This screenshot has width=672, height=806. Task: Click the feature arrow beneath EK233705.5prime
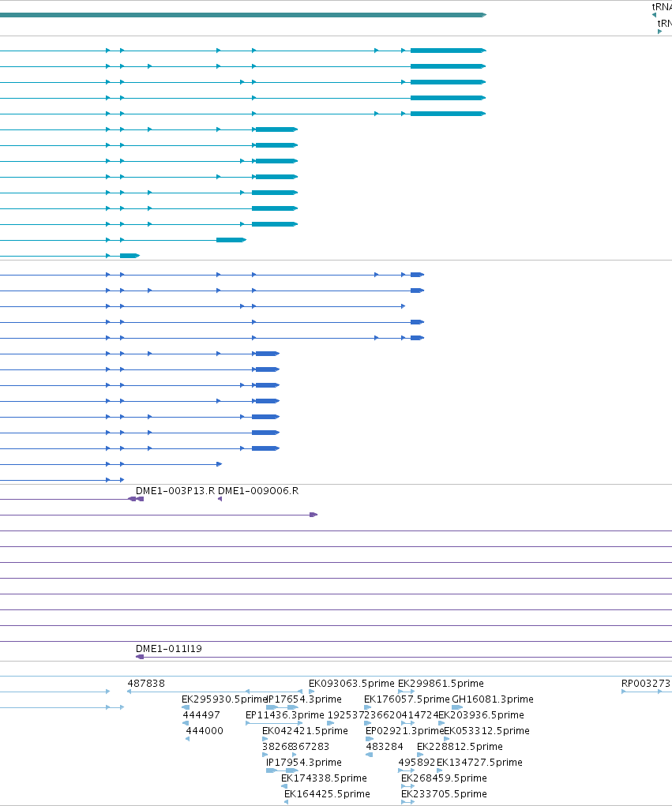tap(407, 802)
